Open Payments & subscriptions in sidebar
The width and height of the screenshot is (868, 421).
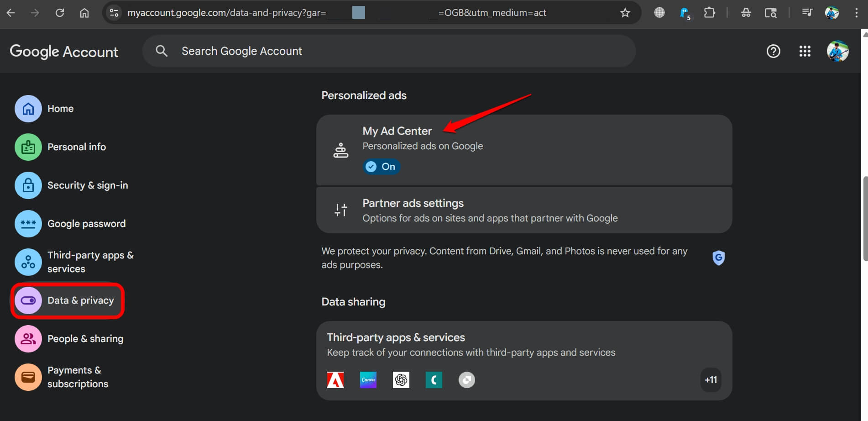(62, 377)
